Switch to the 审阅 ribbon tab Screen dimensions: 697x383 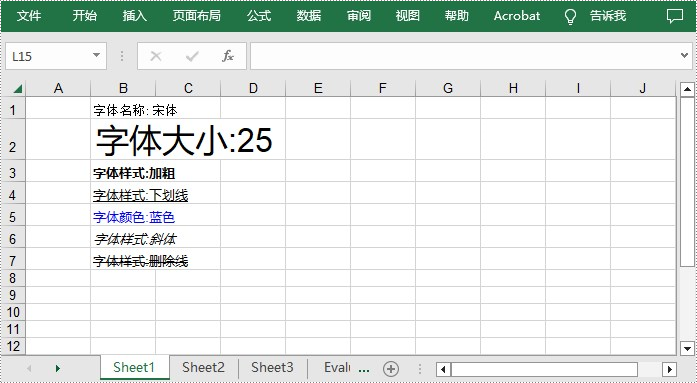tap(359, 16)
